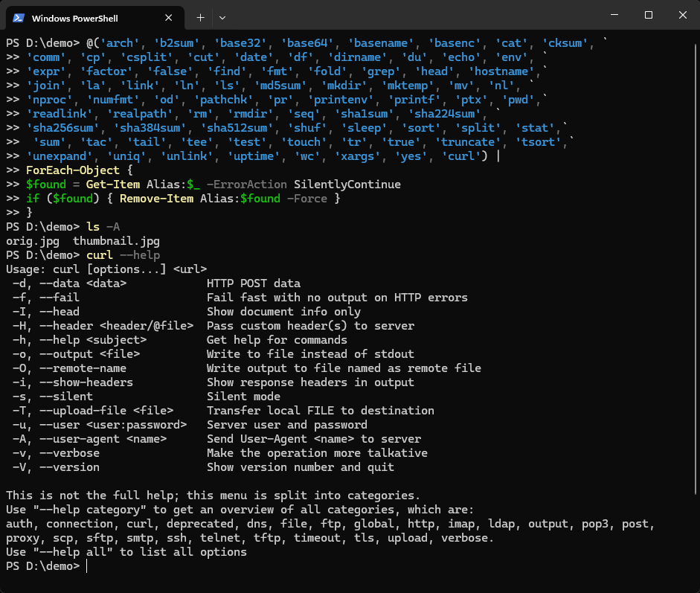Click the Remove-Item cmdlet text
Image resolution: width=700 pixels, height=593 pixels.
[157, 199]
